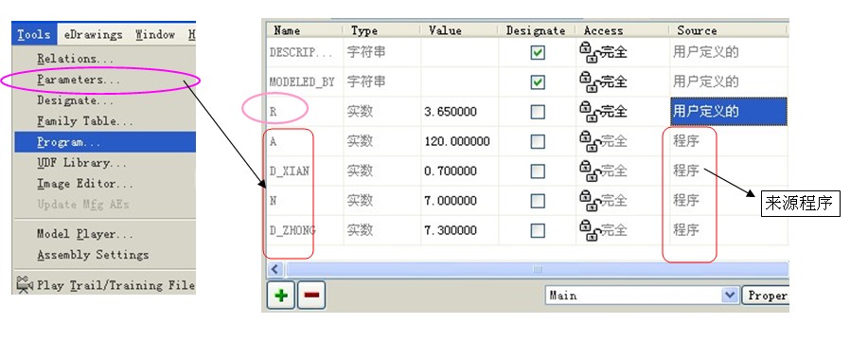Click value cell 7.000000
The height and width of the screenshot is (342, 868).
(x=451, y=201)
